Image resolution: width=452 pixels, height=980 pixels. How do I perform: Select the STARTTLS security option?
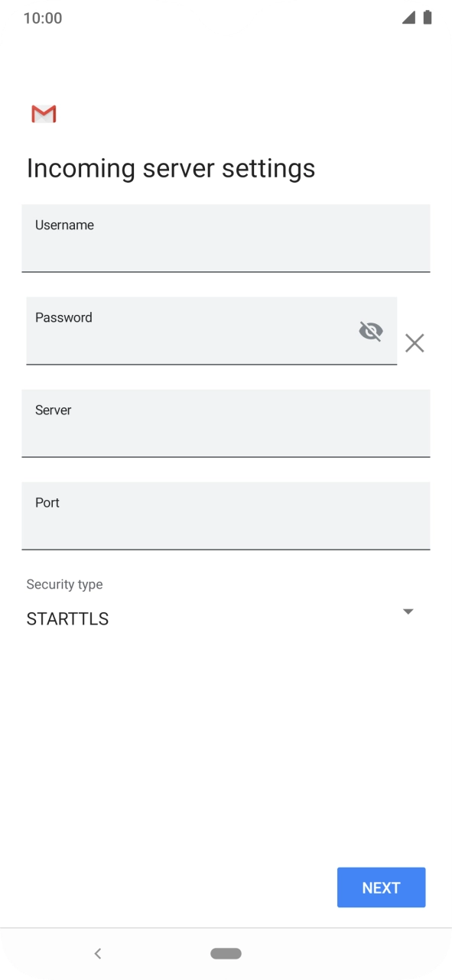pyautogui.click(x=67, y=619)
